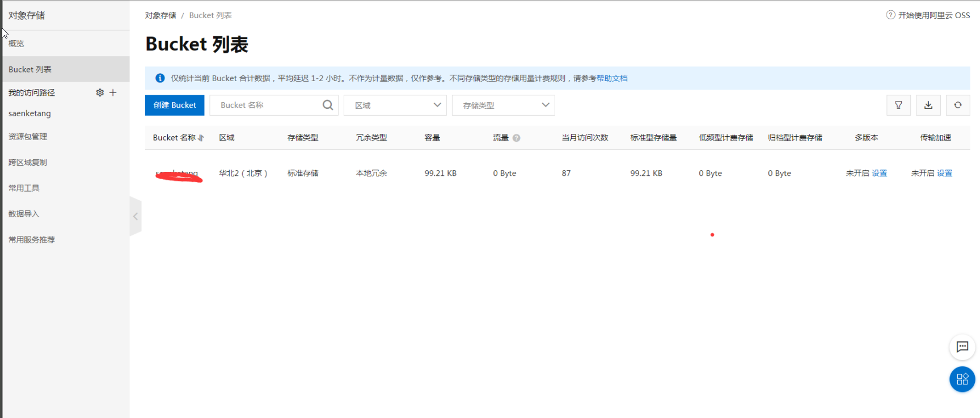Click the search magnifier in Bucket name field
This screenshot has width=980, height=418.
(328, 105)
